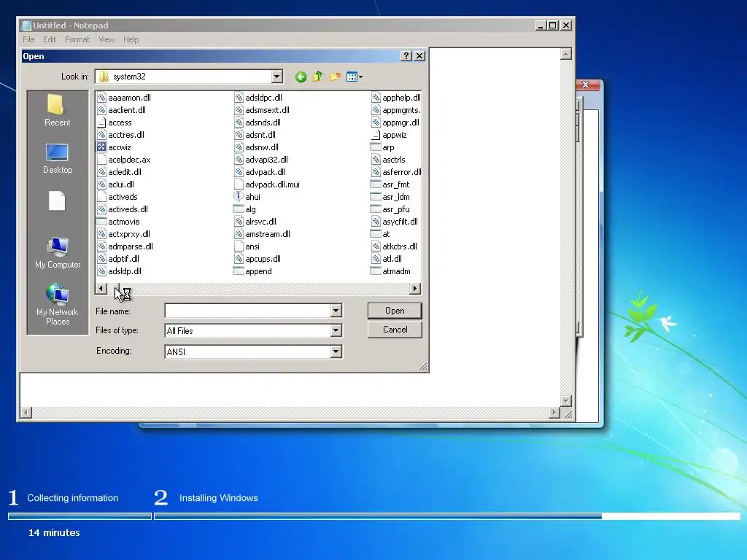This screenshot has width=747, height=560.
Task: Open the Notepad Help menu
Action: (131, 39)
